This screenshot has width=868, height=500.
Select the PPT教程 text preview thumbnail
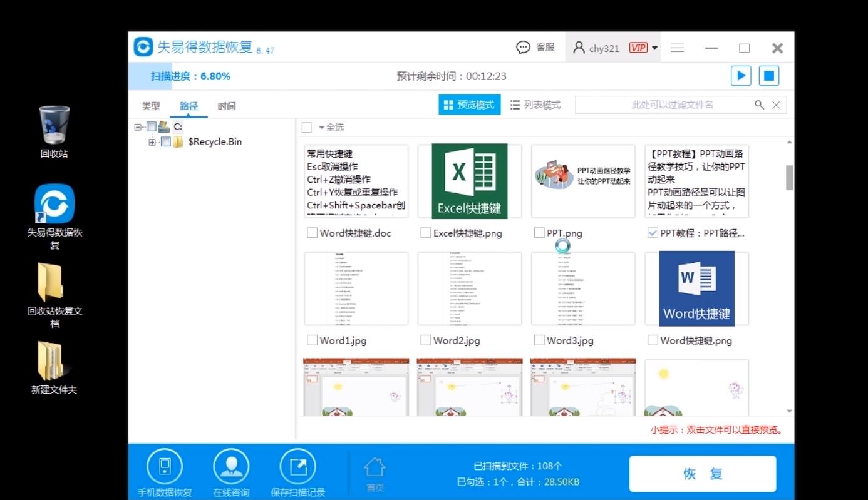click(696, 181)
